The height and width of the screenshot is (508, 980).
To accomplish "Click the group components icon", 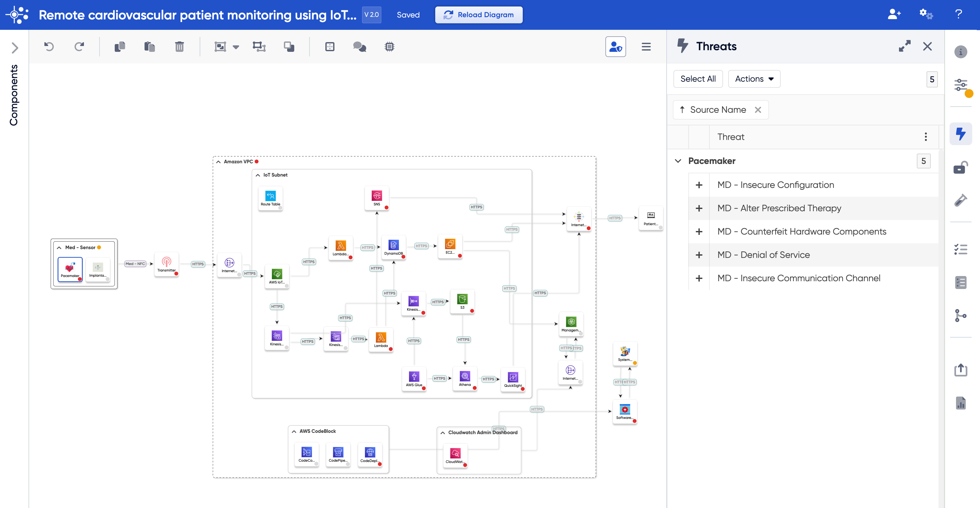I will pos(220,47).
